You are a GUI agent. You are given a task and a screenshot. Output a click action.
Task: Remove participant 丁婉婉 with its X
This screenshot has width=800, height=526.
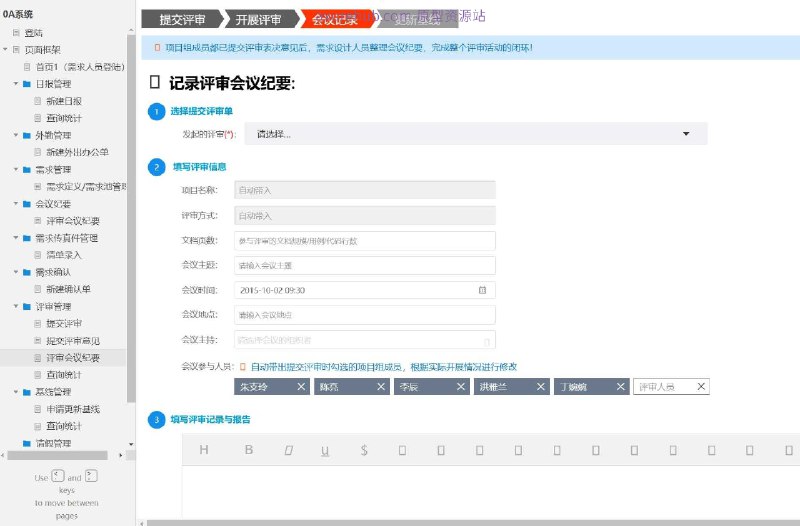pos(620,387)
